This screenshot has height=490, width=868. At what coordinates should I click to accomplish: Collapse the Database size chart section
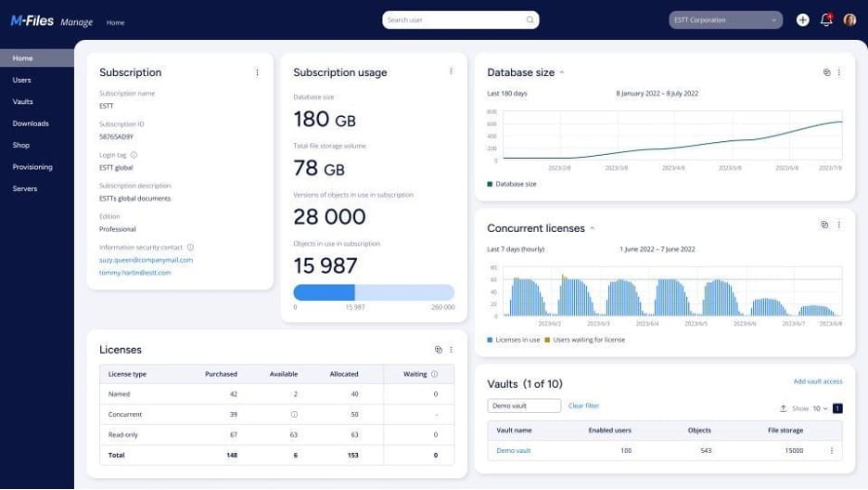(562, 72)
